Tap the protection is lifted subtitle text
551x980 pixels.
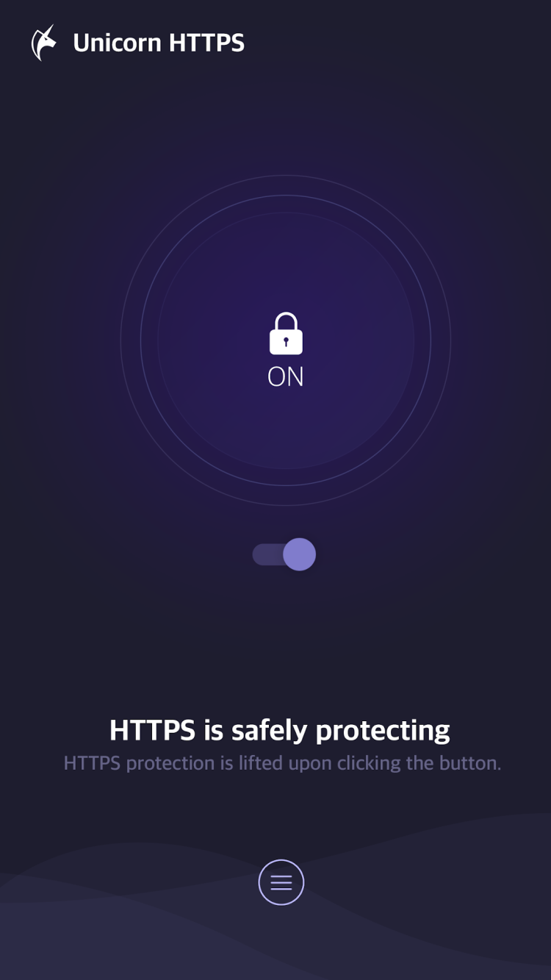coord(282,763)
